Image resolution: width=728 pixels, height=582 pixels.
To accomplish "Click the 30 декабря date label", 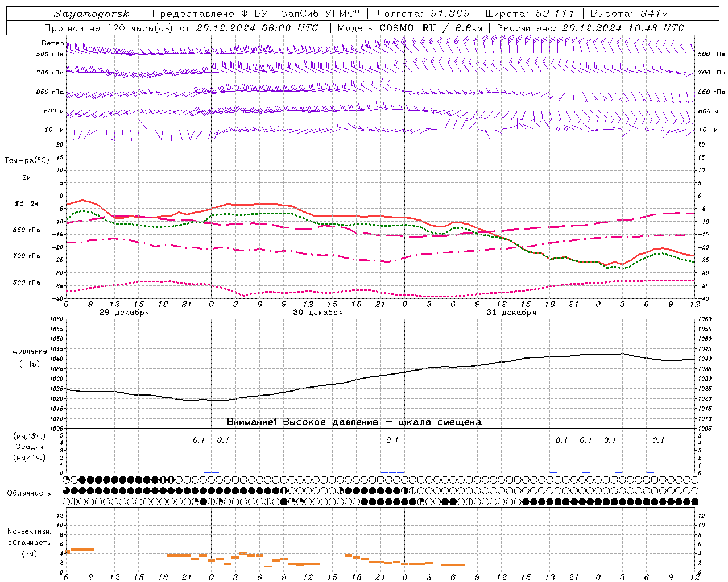I will [318, 313].
